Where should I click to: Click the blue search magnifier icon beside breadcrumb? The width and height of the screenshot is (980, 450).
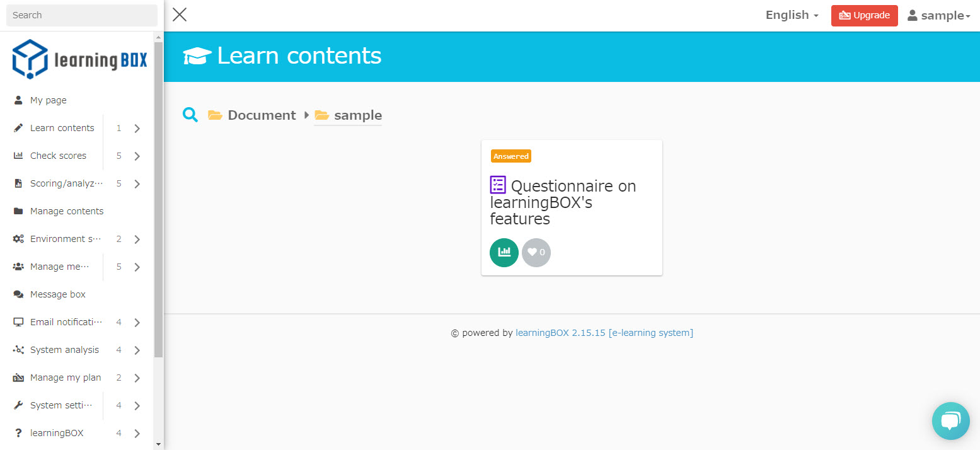[x=190, y=115]
